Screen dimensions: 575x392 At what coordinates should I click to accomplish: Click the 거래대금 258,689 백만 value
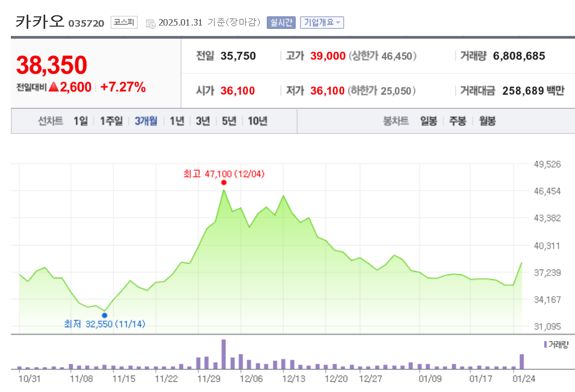coord(533,90)
